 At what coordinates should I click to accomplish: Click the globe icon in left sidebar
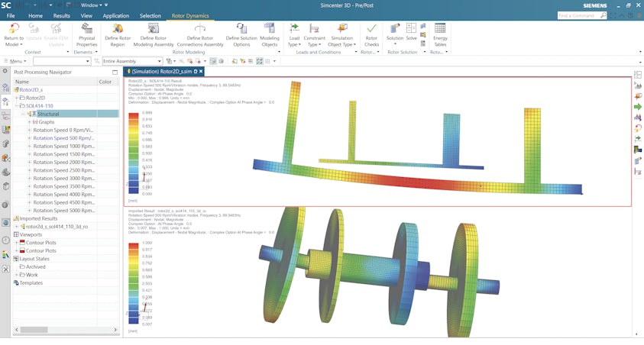pos(5,223)
